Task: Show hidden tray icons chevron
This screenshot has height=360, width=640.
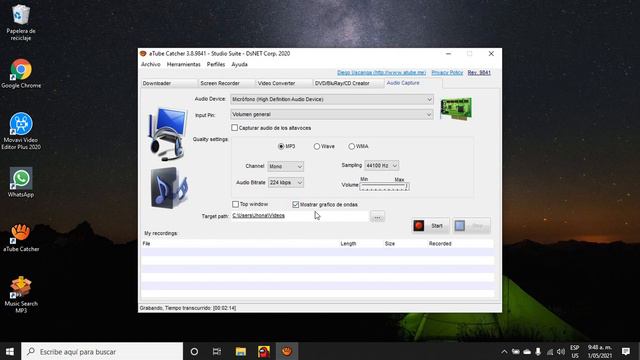Action: coord(504,351)
